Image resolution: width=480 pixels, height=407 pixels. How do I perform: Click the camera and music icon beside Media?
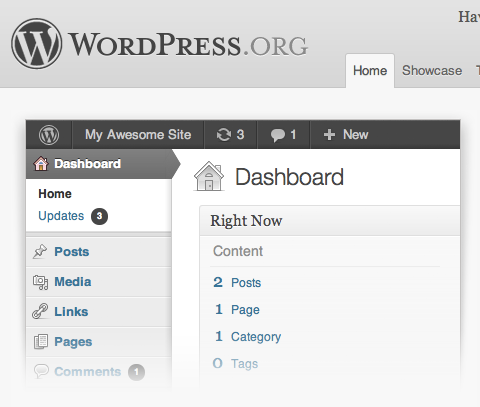[40, 282]
